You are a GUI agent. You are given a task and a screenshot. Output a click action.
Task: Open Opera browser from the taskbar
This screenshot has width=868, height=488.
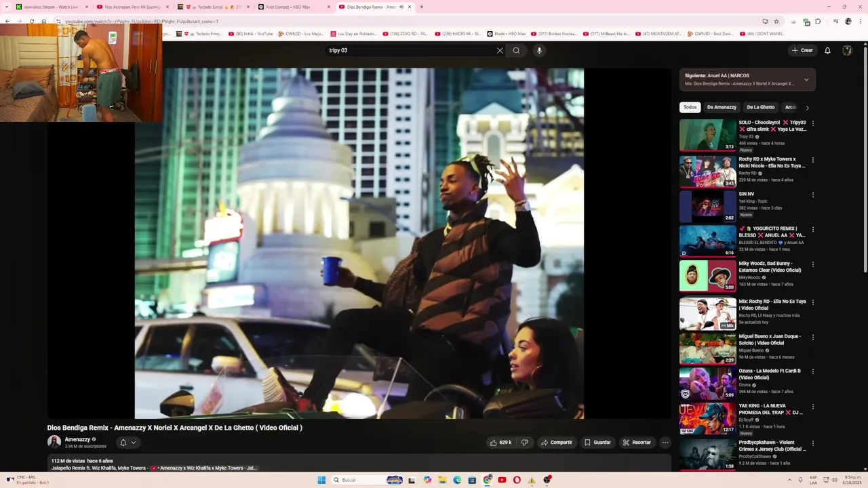(x=517, y=480)
